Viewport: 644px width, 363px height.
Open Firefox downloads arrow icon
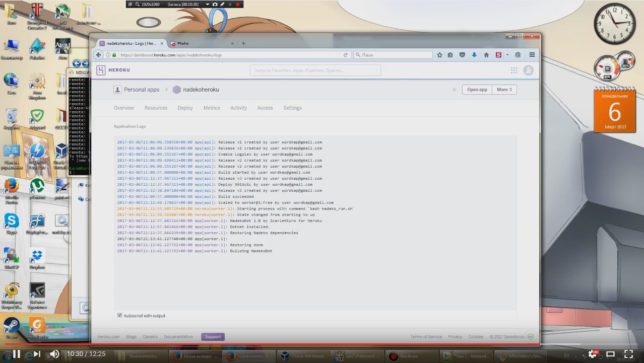(474, 54)
